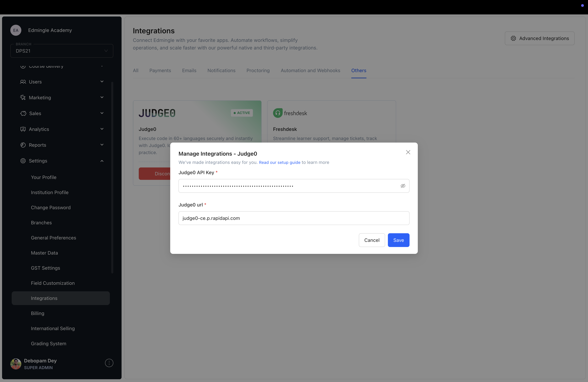This screenshot has height=382, width=588.
Task: Expand the Reports menu chevron
Action: [102, 145]
